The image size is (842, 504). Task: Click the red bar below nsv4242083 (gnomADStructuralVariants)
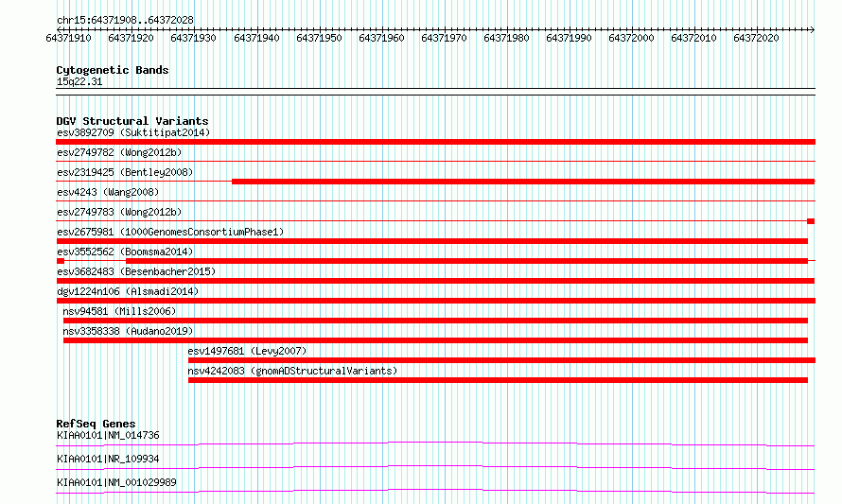coord(498,380)
